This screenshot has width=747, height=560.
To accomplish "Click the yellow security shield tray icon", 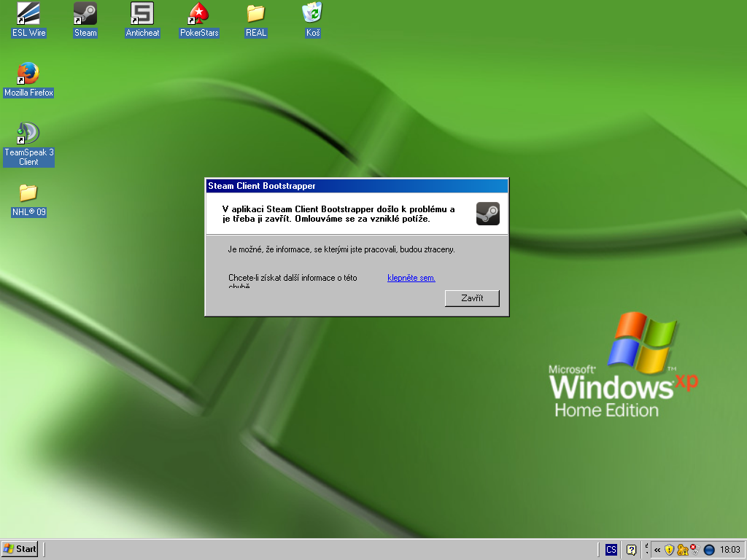I will pos(669,550).
